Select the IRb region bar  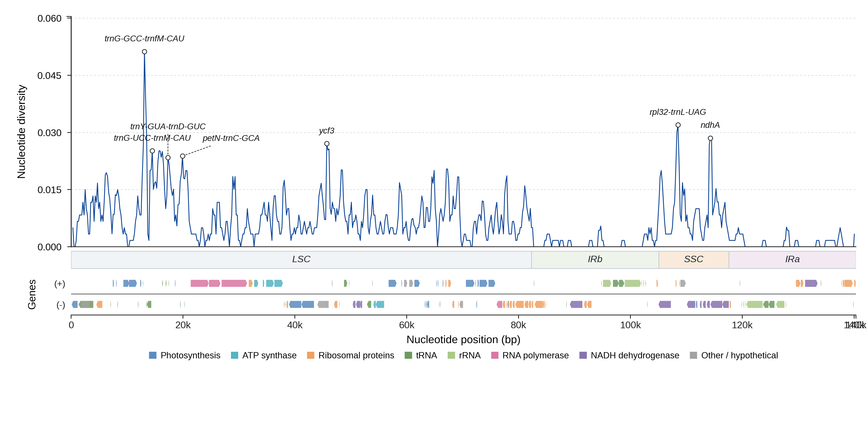(595, 260)
